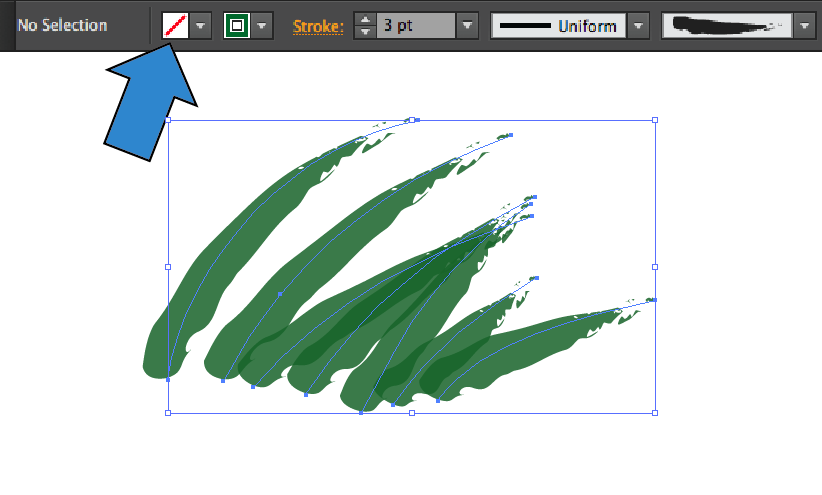Viewport: 822px width, 495px height.
Task: Click the Fill swatch with red slash
Action: (176, 25)
